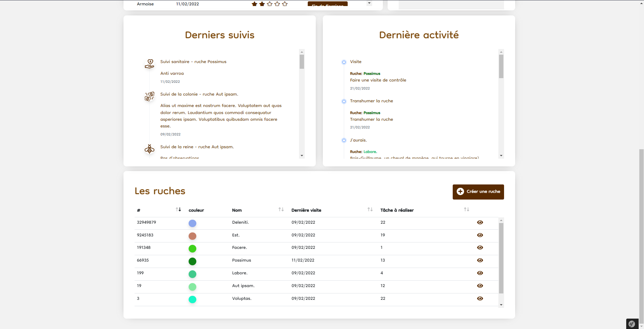
Task: Sort hives by # column arrows
Action: tap(178, 210)
